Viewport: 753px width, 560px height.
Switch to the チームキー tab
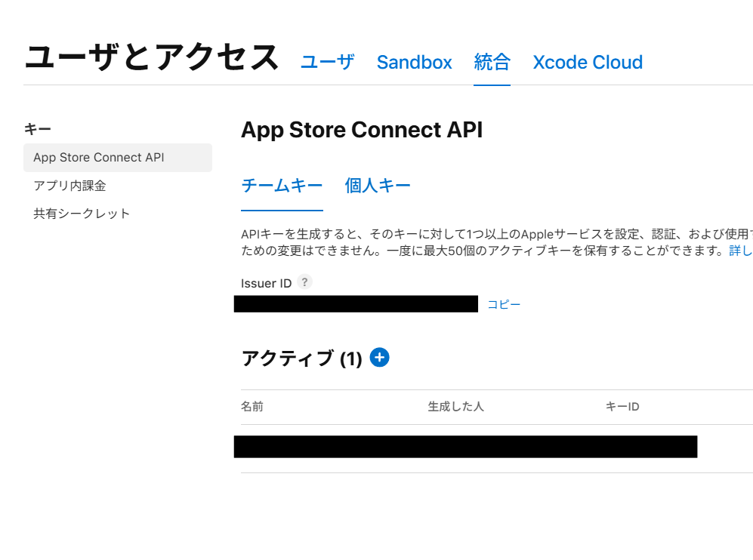(282, 186)
